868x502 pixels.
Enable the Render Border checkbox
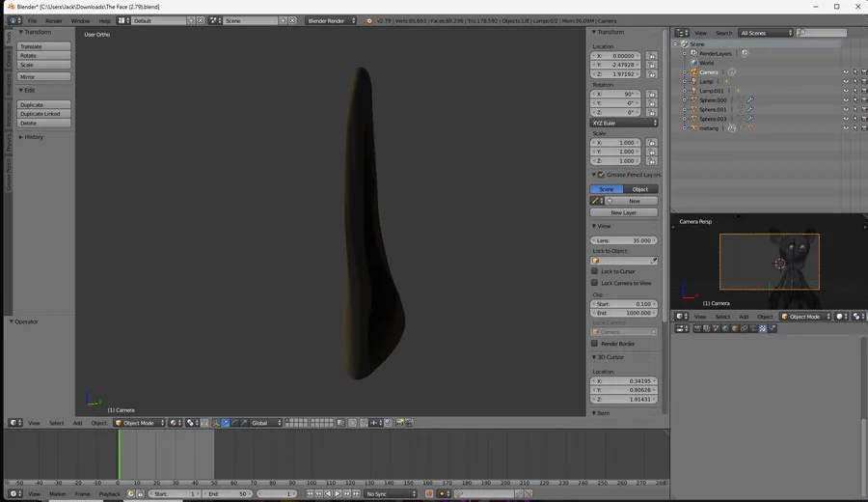(x=594, y=344)
